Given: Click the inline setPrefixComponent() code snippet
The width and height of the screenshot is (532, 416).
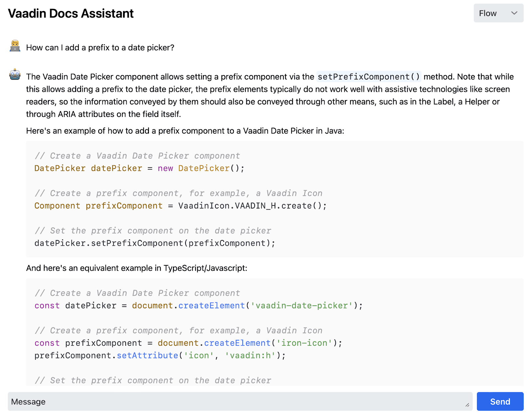Looking at the screenshot, I should pyautogui.click(x=369, y=77).
